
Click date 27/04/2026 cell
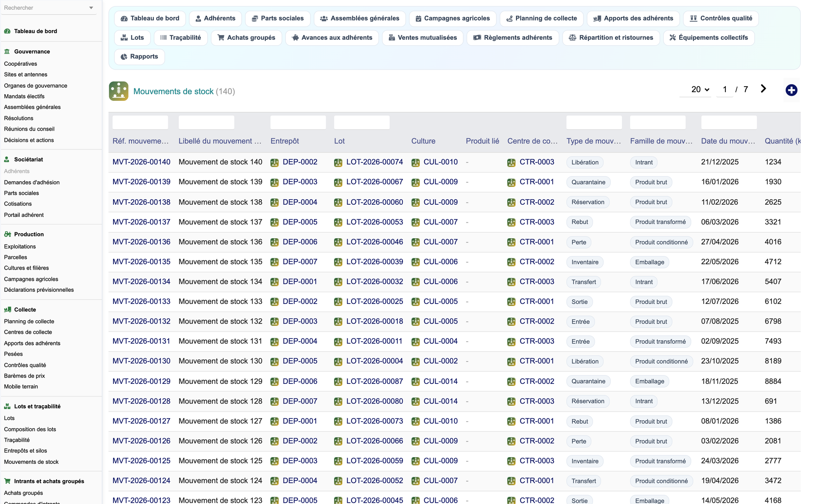pos(720,242)
